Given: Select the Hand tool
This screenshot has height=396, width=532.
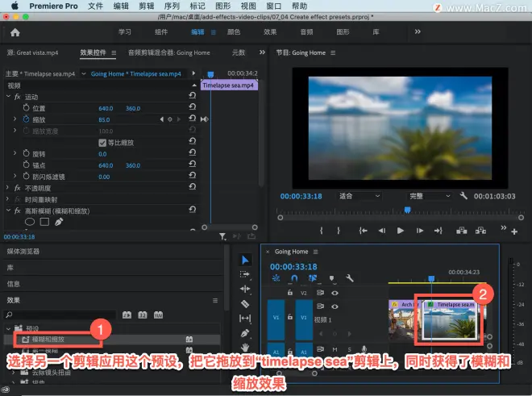Looking at the screenshot, I should 245,347.
